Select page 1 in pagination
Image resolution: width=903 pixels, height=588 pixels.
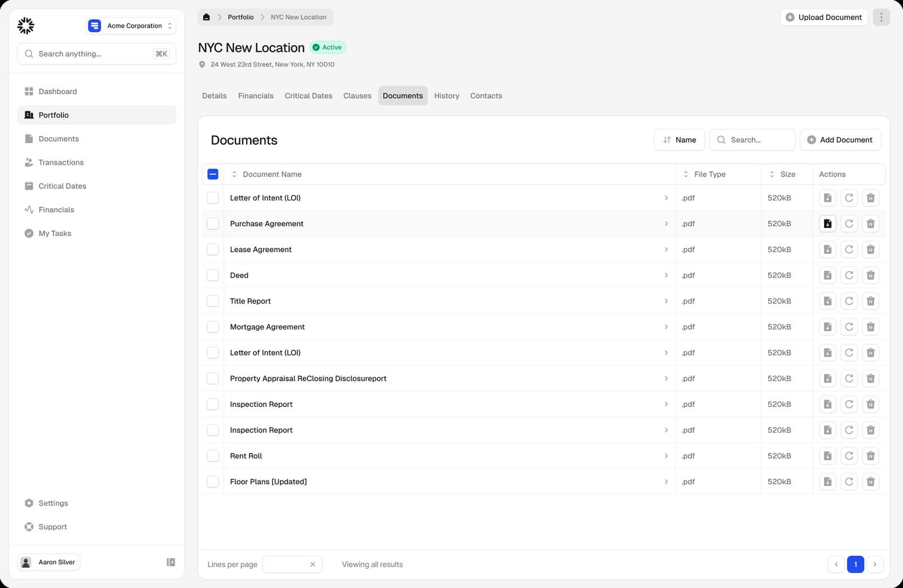(856, 564)
